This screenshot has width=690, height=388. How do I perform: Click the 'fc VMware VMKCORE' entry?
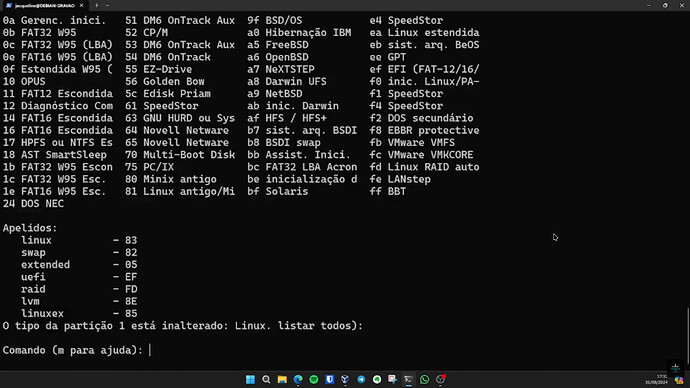(421, 155)
